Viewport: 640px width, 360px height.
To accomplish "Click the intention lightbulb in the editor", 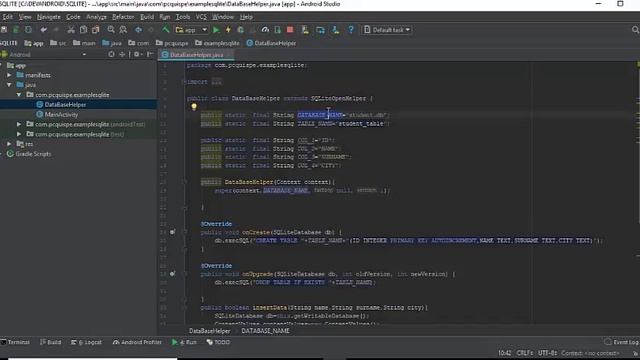I will point(194,107).
